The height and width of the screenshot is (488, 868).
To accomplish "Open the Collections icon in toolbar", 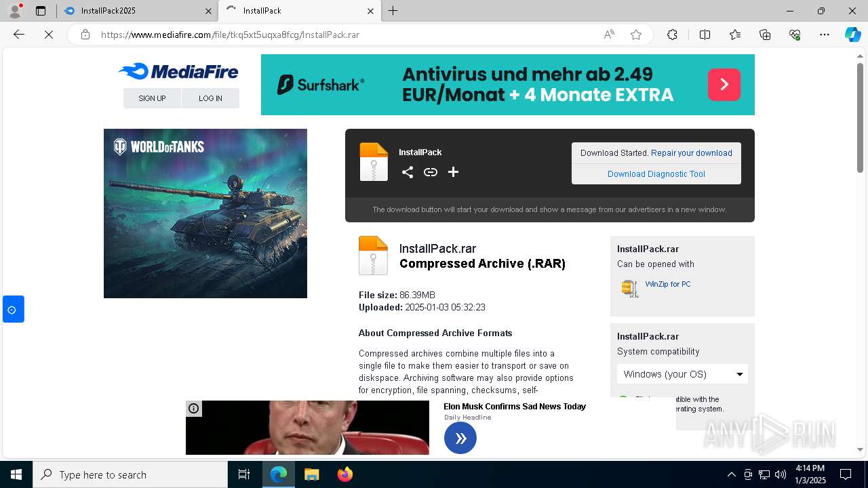I will pos(765,35).
